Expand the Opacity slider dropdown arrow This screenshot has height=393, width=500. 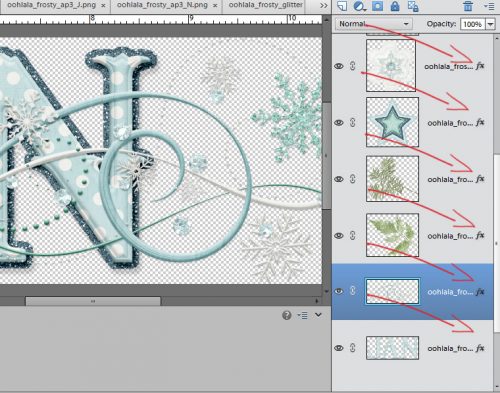490,24
